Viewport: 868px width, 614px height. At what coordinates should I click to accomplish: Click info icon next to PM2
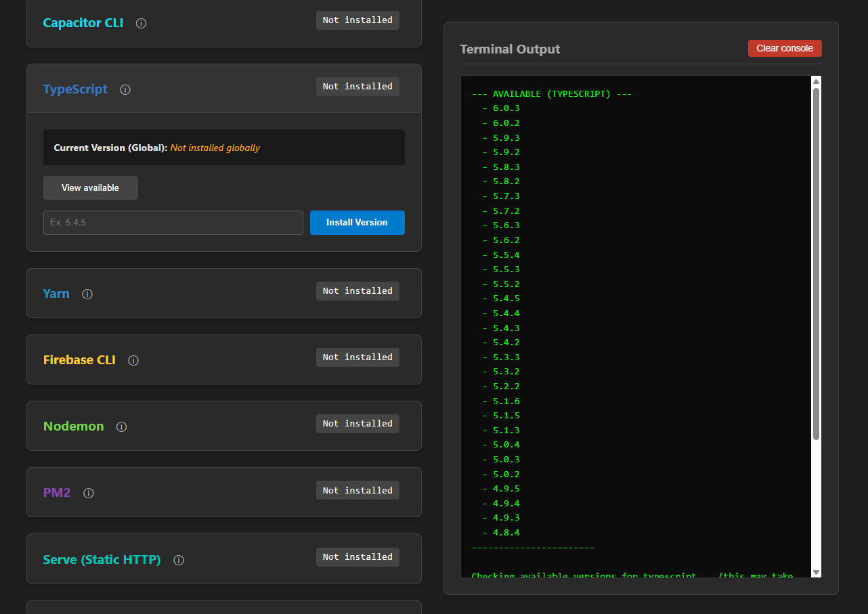(x=89, y=493)
